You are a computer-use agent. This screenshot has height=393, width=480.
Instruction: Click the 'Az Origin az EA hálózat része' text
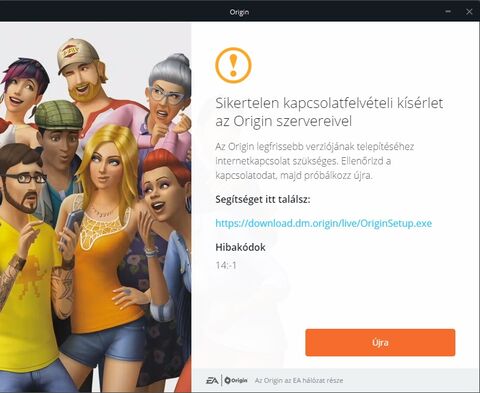coord(299,380)
